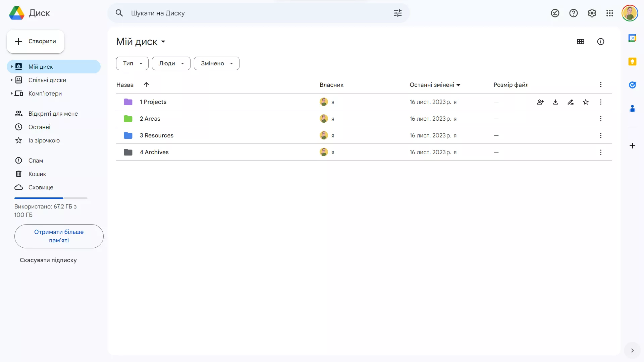
Task: Open Google Tasks side panel
Action: [x=632, y=85]
